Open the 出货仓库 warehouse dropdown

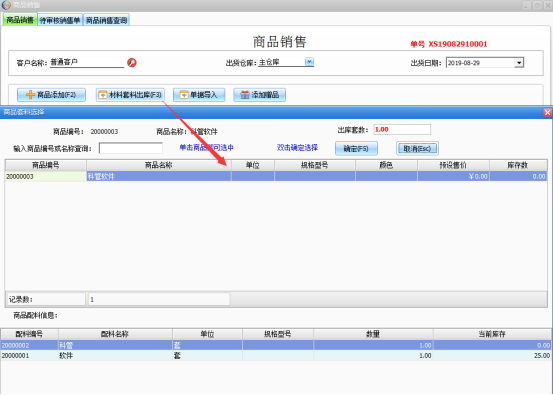(x=309, y=62)
